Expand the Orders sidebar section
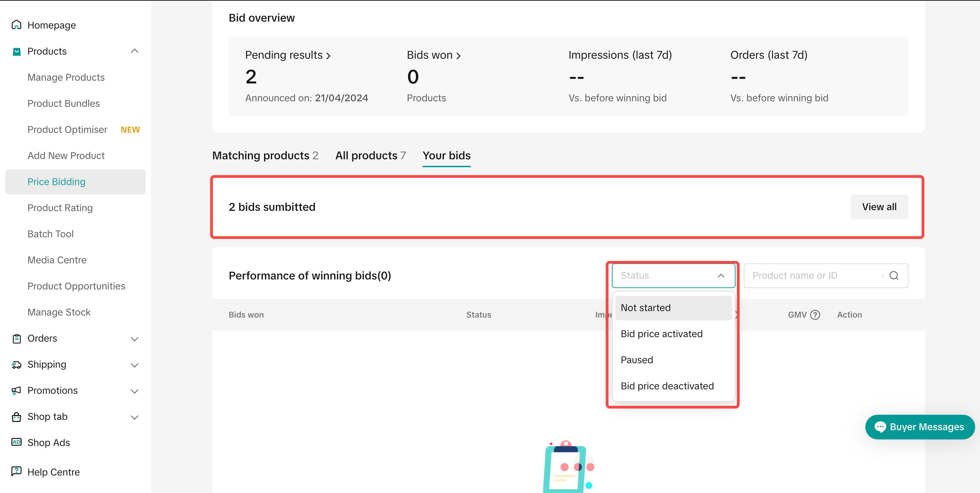The width and height of the screenshot is (980, 493). (x=134, y=339)
